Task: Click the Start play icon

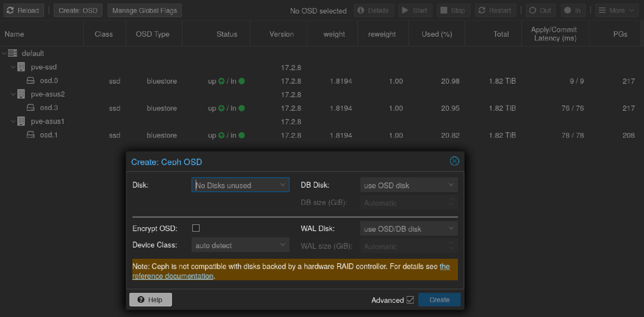Action: [406, 10]
